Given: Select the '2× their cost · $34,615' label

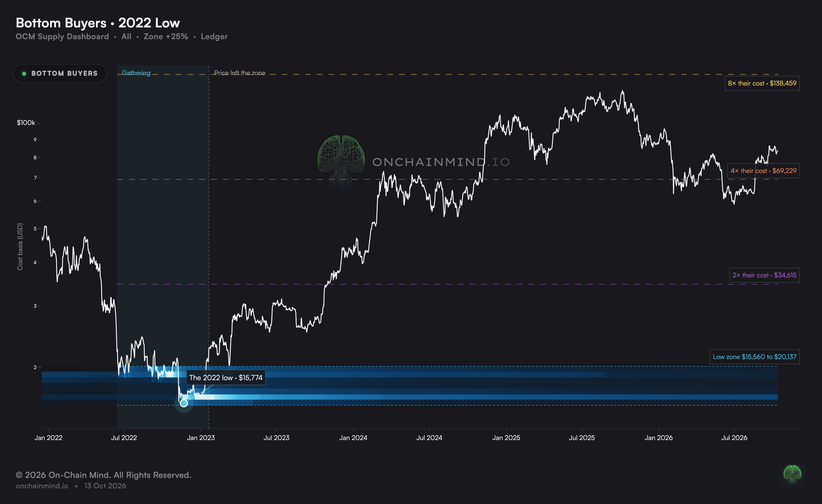Looking at the screenshot, I should point(764,275).
